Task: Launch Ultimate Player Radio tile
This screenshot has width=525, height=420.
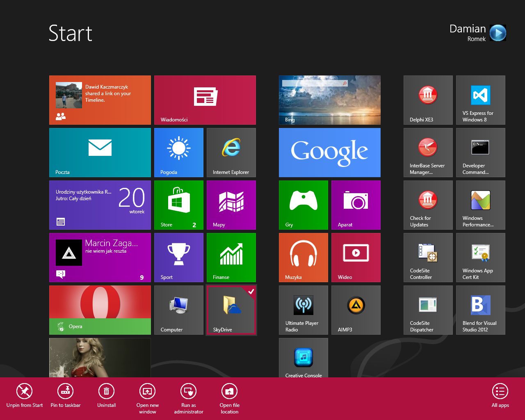Action: (x=304, y=310)
